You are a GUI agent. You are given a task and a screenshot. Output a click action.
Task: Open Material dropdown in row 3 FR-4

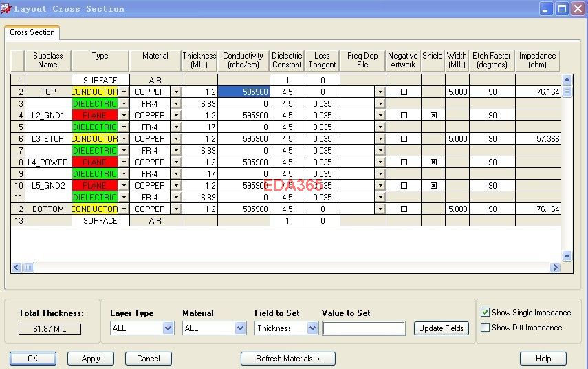click(176, 103)
